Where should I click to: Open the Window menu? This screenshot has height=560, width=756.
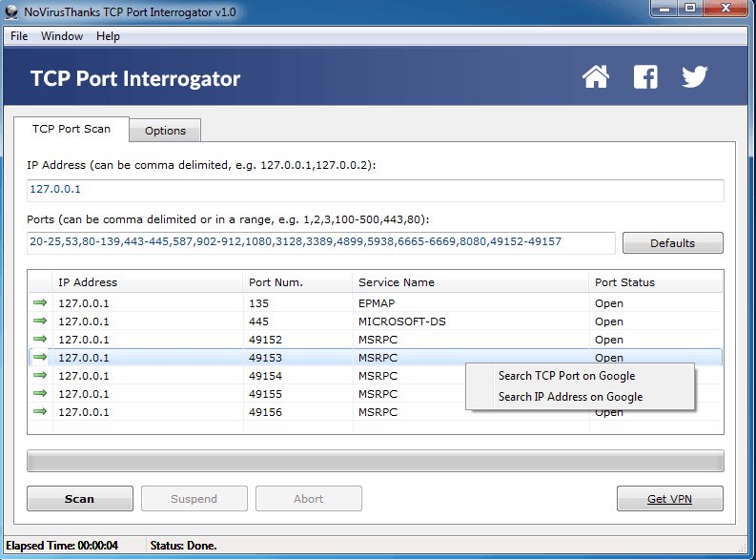point(62,36)
